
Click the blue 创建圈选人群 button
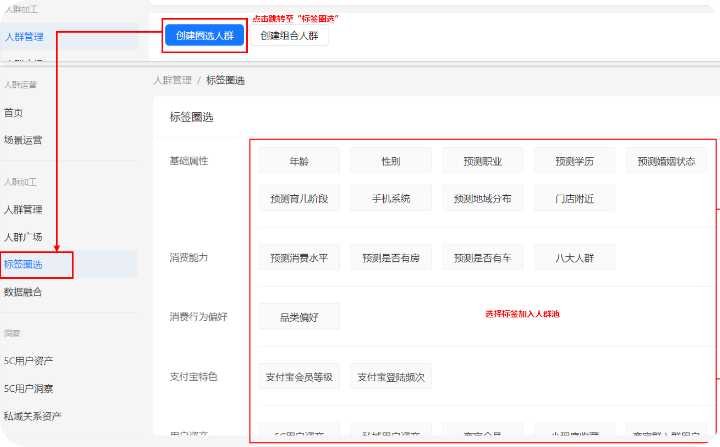[x=204, y=35]
